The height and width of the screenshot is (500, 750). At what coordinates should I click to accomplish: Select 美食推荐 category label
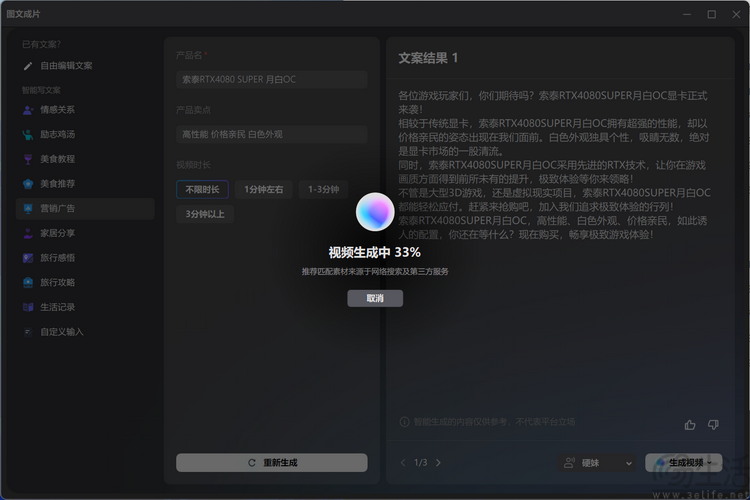coord(57,184)
